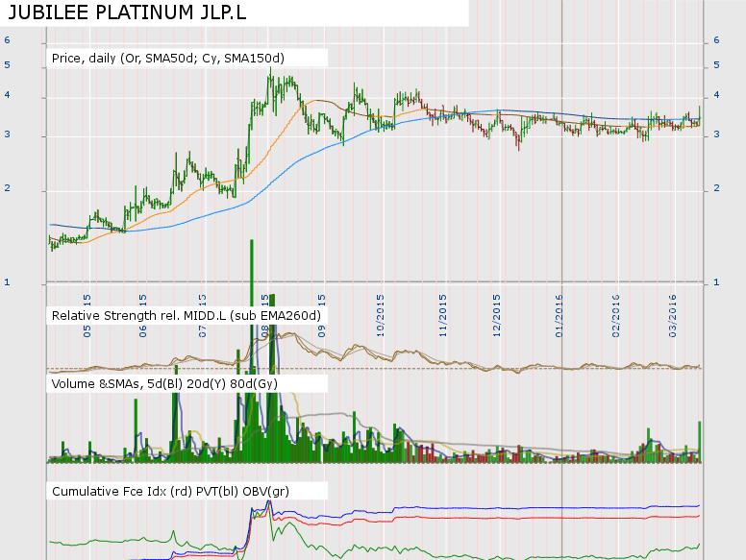This screenshot has height=560, width=746.
Task: Click the left price axis value 4
Action: click(7, 94)
